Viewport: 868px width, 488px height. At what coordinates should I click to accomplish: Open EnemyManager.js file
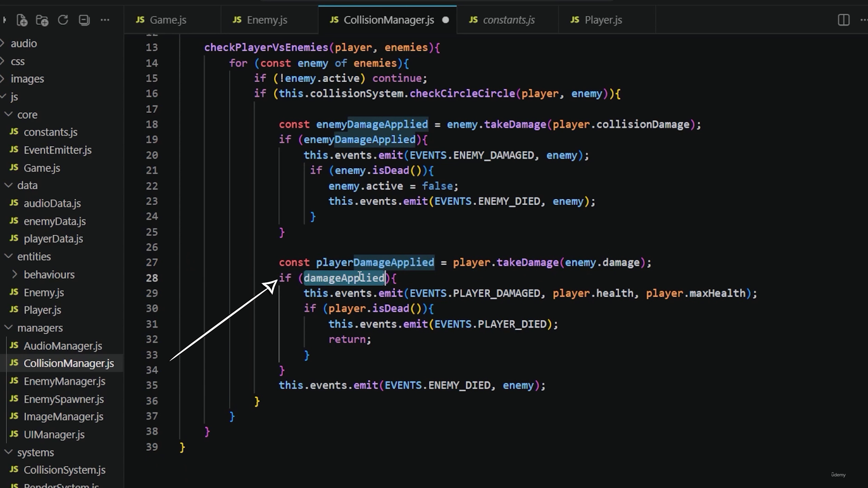tap(64, 381)
